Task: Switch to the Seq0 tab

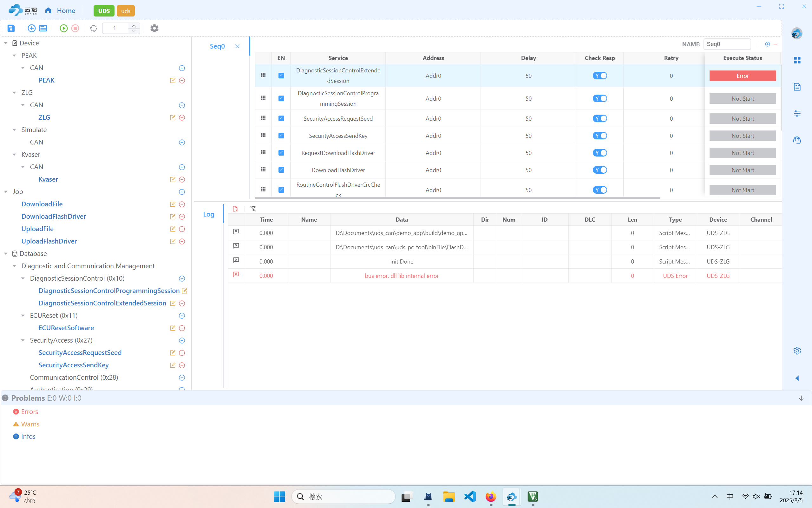Action: tap(217, 46)
